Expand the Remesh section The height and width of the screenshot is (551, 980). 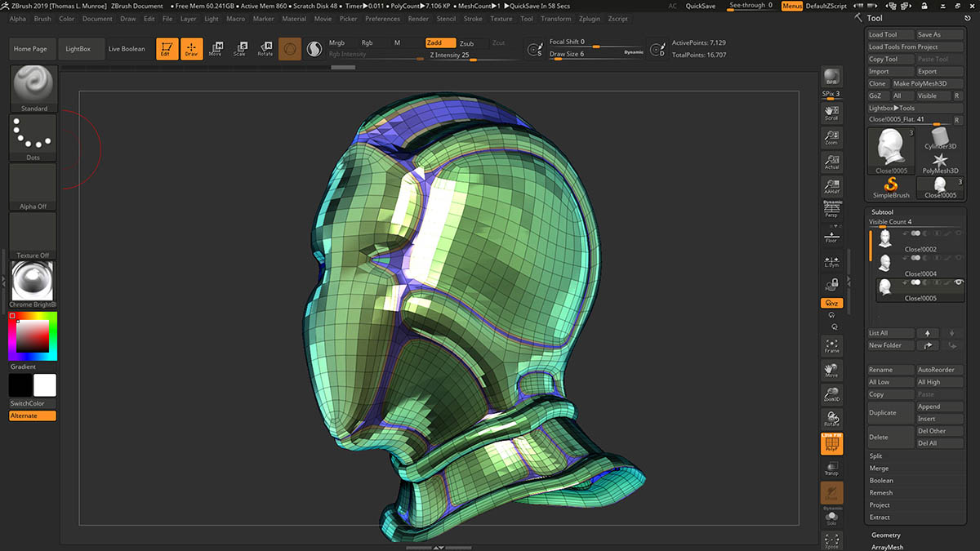point(881,493)
